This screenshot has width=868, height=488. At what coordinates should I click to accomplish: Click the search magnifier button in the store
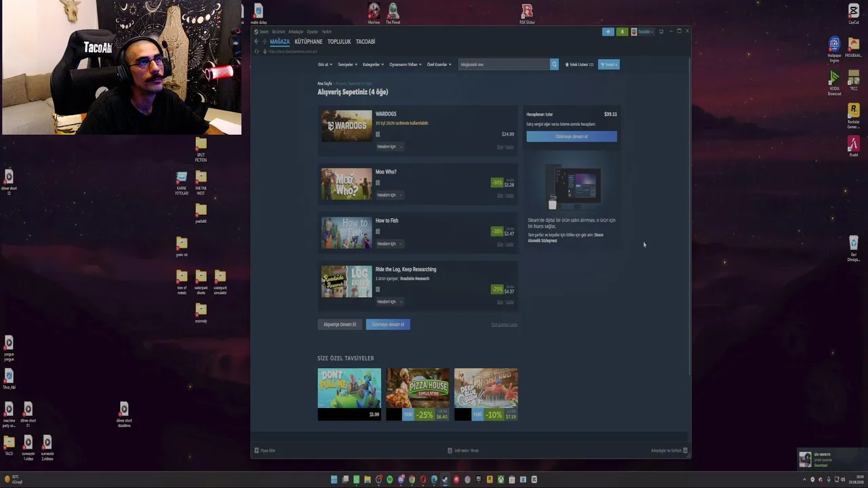pos(554,64)
